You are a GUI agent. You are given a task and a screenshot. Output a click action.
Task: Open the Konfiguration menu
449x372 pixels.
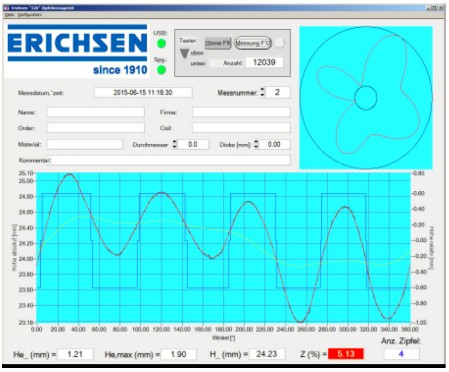(30, 15)
